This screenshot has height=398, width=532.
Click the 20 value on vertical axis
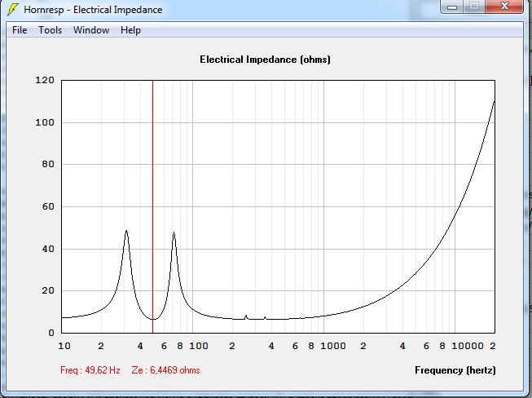(x=48, y=290)
